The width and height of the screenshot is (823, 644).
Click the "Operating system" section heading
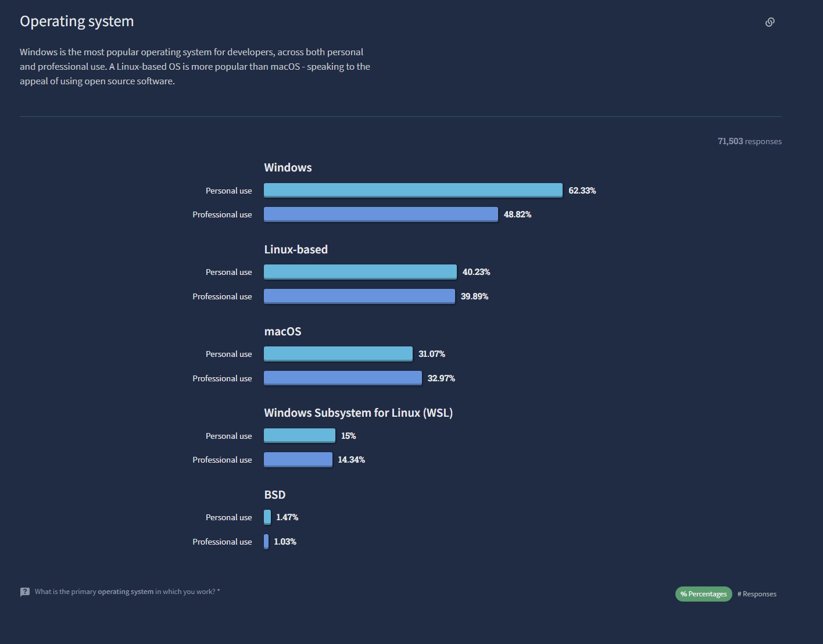click(x=77, y=22)
